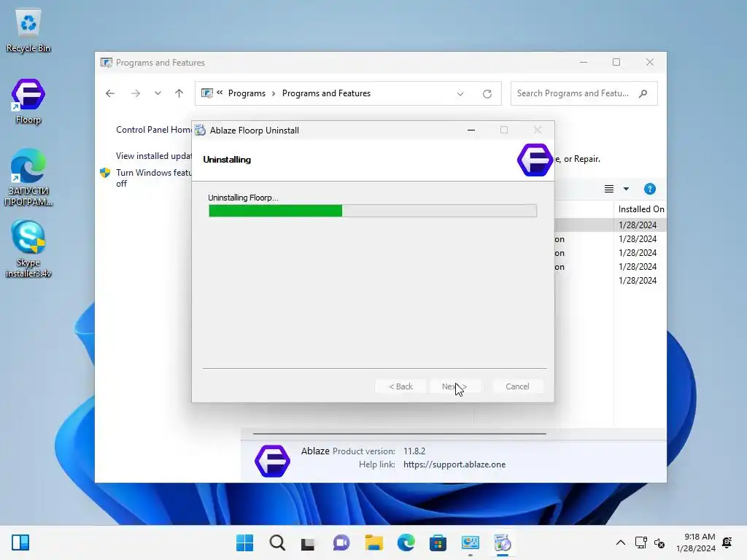Click the uninstaller title bar icon
The height and width of the screenshot is (560, 747).
click(200, 130)
